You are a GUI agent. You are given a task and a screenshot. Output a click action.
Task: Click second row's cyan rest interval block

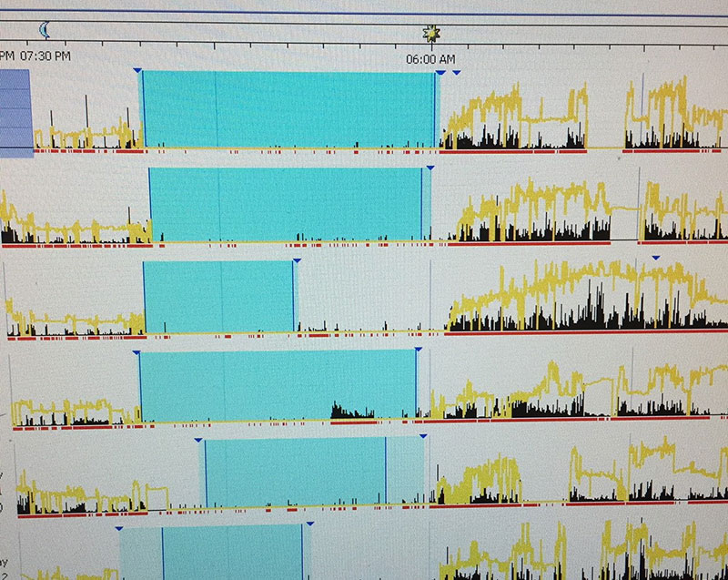289,204
